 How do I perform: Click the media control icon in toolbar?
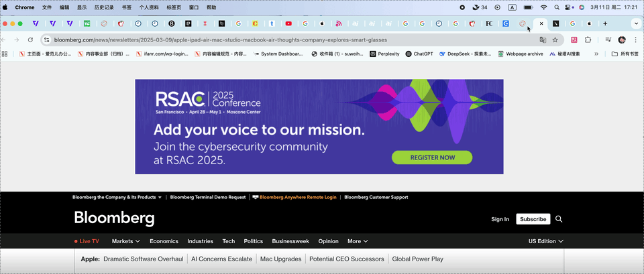pos(608,40)
